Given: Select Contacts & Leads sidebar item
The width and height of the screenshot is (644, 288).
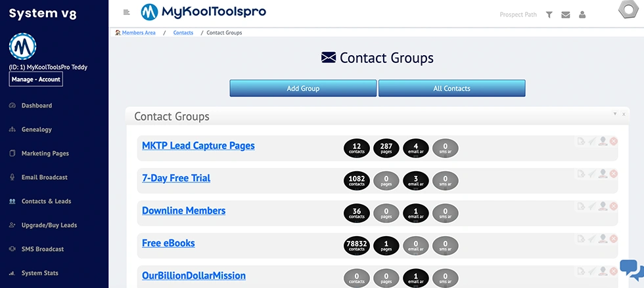Looking at the screenshot, I should click(46, 201).
